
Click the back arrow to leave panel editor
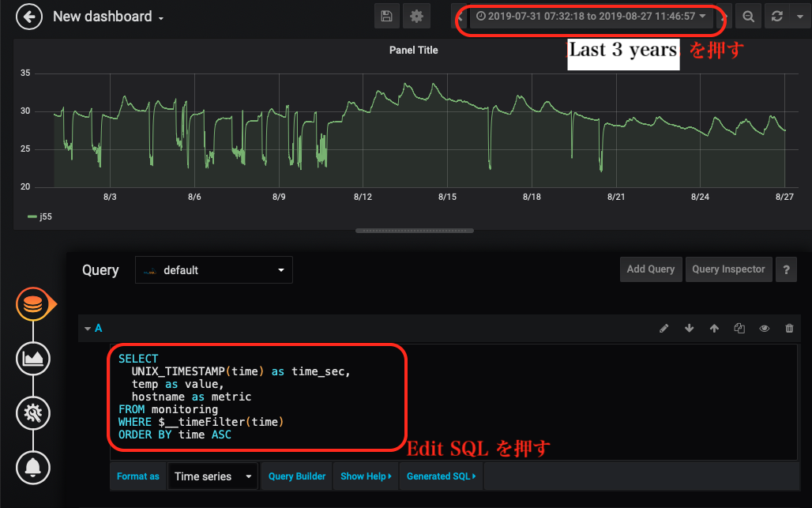(29, 17)
